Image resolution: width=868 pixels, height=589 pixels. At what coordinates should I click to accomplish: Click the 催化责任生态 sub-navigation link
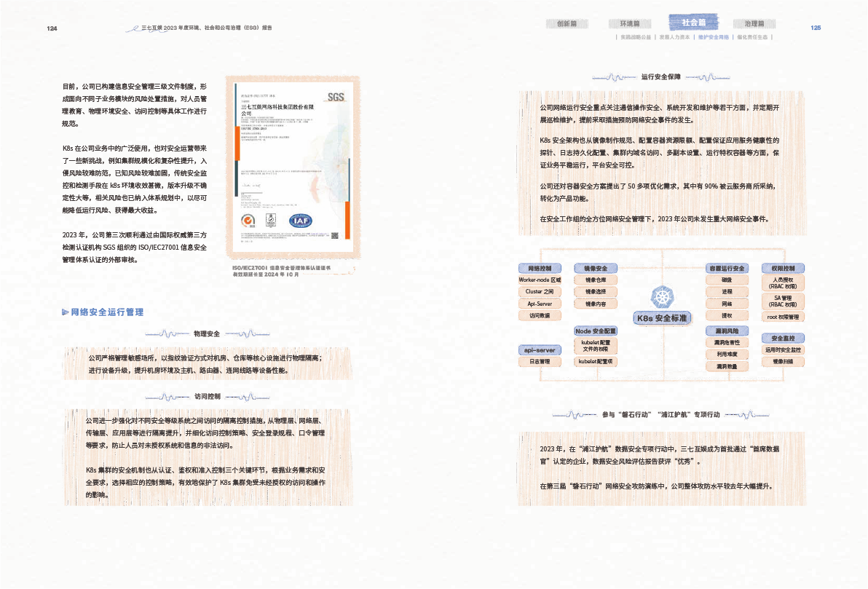pyautogui.click(x=752, y=36)
